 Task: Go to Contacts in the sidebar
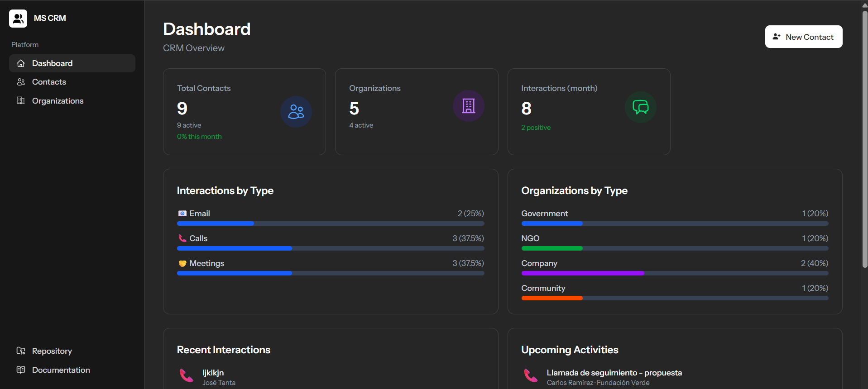tap(49, 82)
